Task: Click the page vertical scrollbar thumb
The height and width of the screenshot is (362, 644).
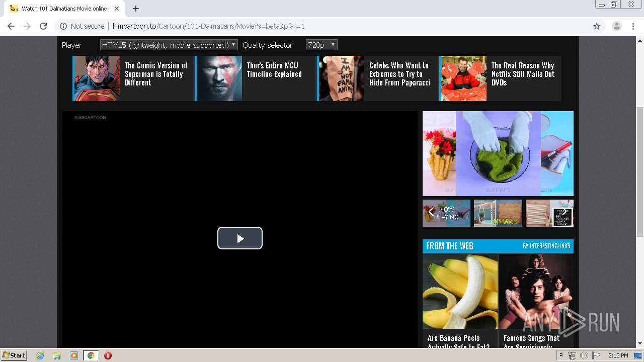Action: click(640, 171)
